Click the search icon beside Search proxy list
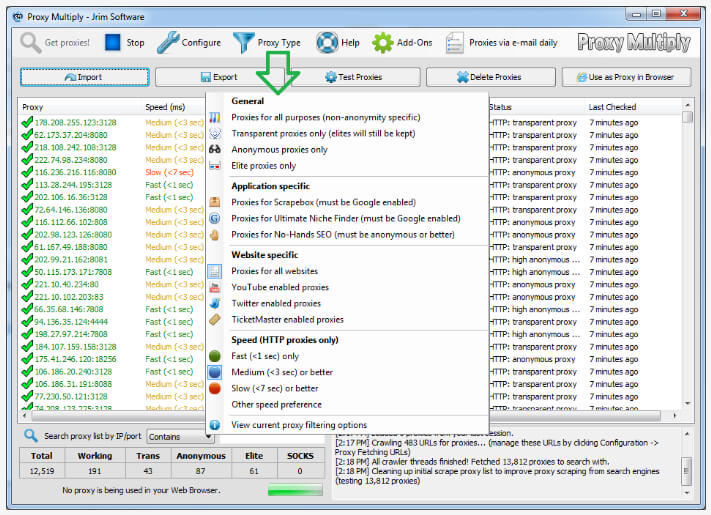The width and height of the screenshot is (711, 515). click(31, 436)
